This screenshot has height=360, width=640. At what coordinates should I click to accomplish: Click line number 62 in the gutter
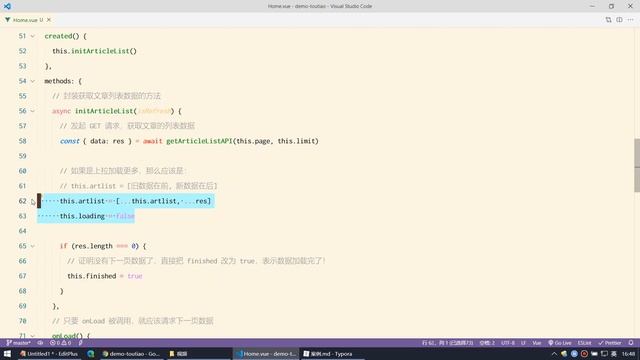pyautogui.click(x=22, y=201)
